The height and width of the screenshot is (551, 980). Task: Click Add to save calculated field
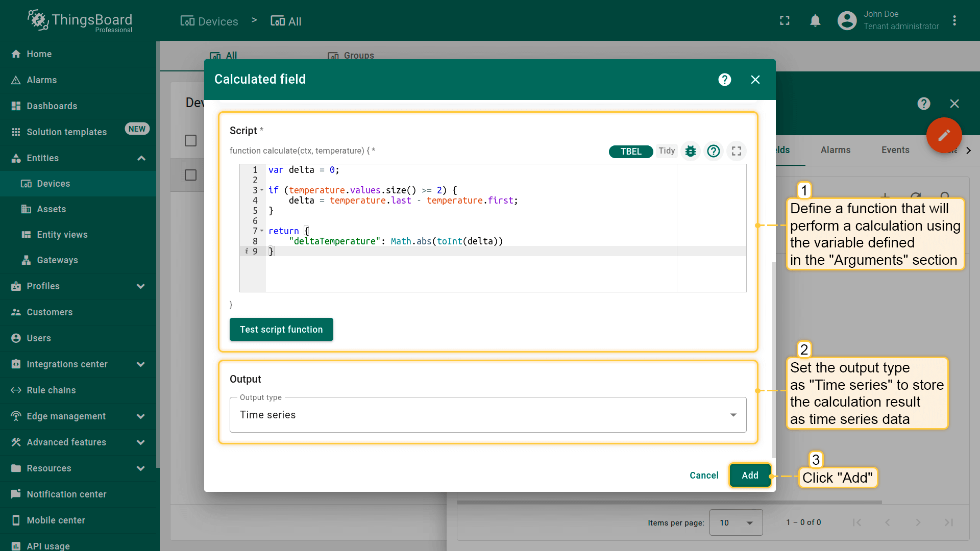pyautogui.click(x=749, y=475)
